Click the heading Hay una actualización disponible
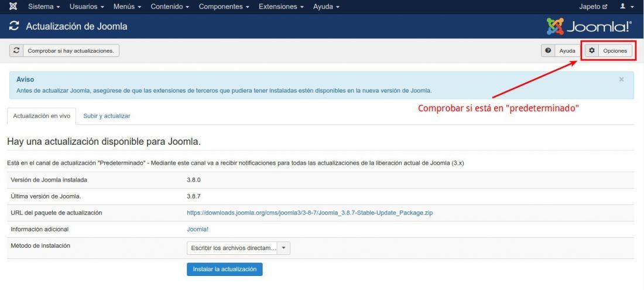The height and width of the screenshot is (290, 644). click(104, 142)
